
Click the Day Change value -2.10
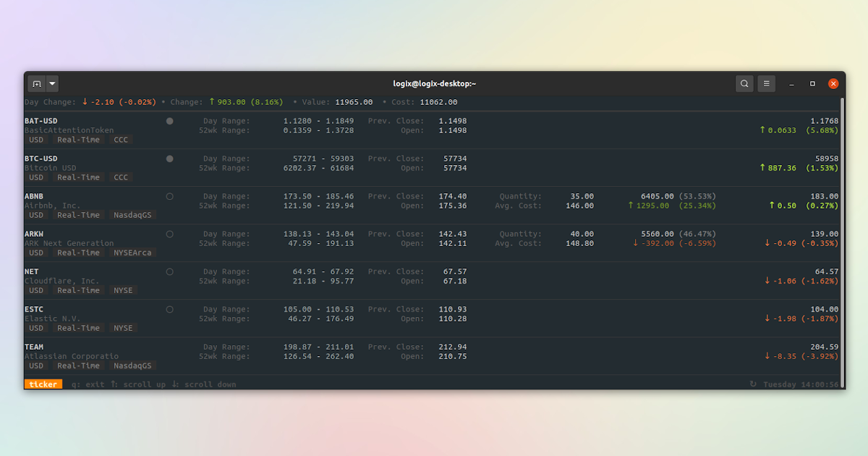point(119,102)
